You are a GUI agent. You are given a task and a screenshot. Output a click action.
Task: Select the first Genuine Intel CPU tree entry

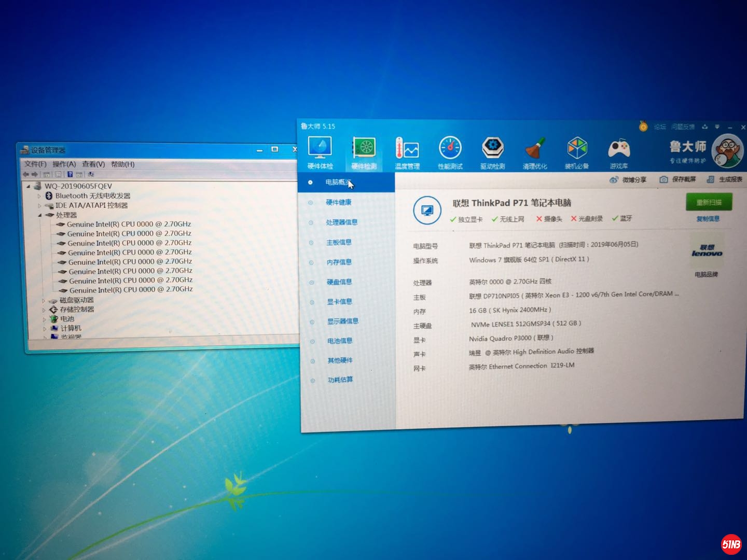click(129, 225)
